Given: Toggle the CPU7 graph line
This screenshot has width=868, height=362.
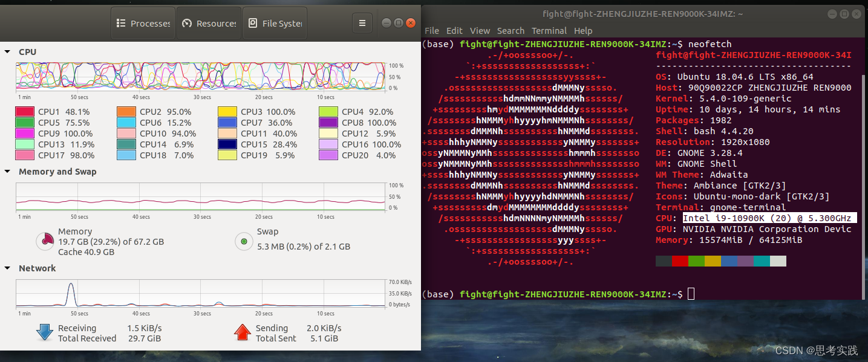Looking at the screenshot, I should tap(226, 122).
